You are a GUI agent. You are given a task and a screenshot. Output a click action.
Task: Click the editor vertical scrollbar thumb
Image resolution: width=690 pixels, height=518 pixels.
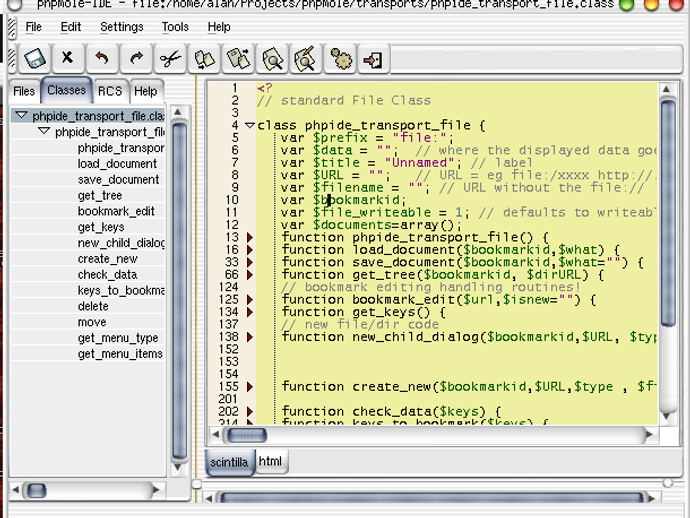[x=668, y=213]
